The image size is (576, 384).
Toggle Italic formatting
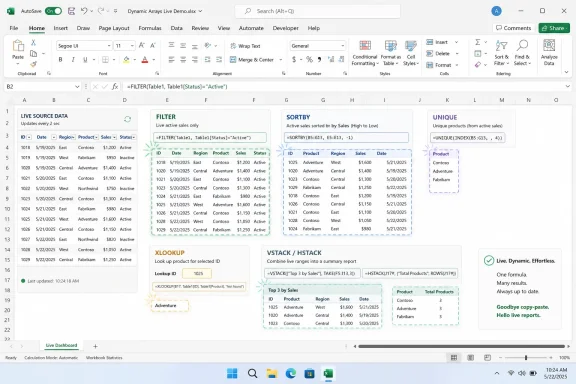pos(73,60)
